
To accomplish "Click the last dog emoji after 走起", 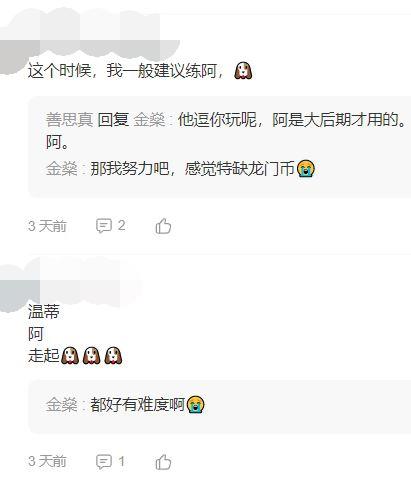I will (x=113, y=355).
